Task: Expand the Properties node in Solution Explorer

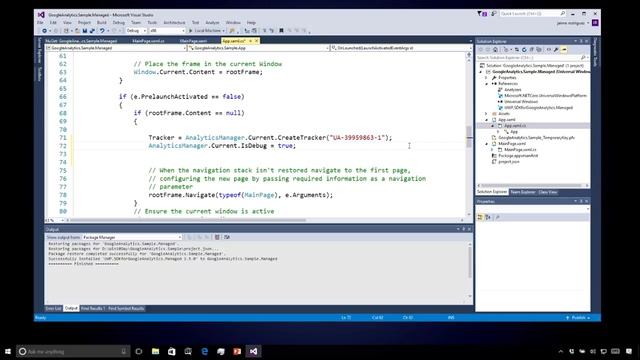Action: (486, 78)
